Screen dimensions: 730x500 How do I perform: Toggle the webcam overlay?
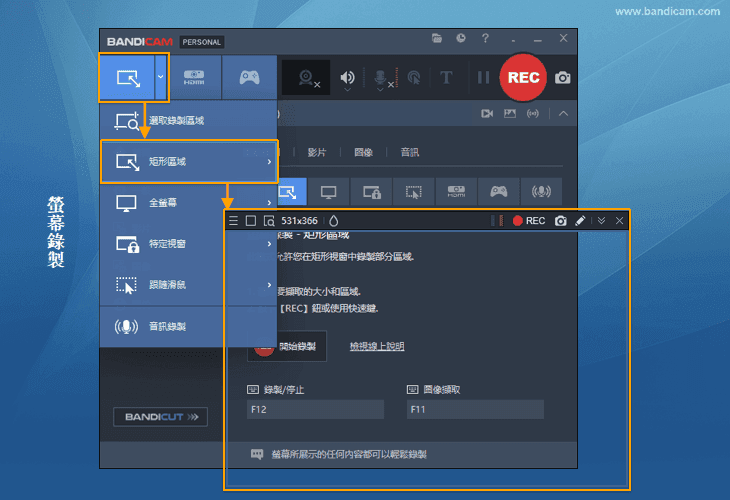pos(308,78)
